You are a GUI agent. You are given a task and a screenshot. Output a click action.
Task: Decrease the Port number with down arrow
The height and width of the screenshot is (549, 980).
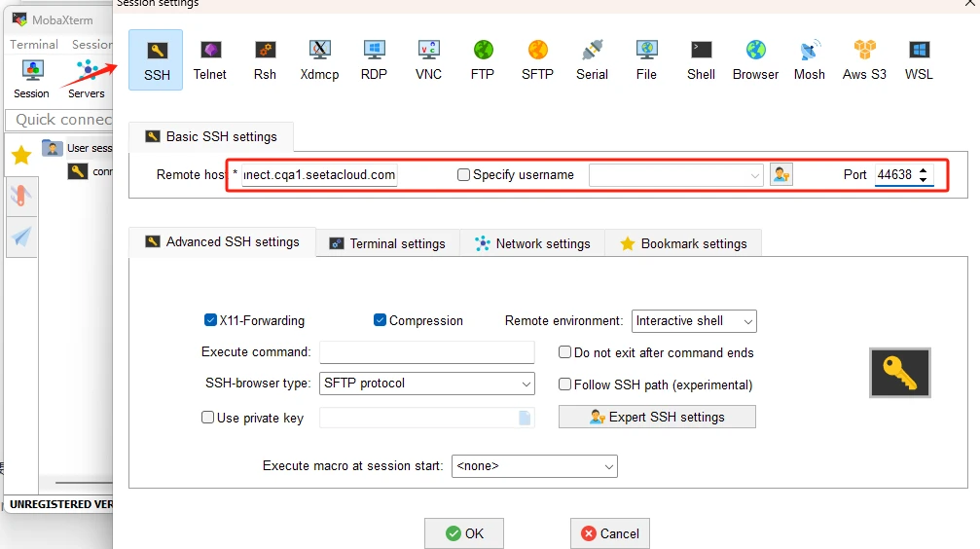pos(924,180)
